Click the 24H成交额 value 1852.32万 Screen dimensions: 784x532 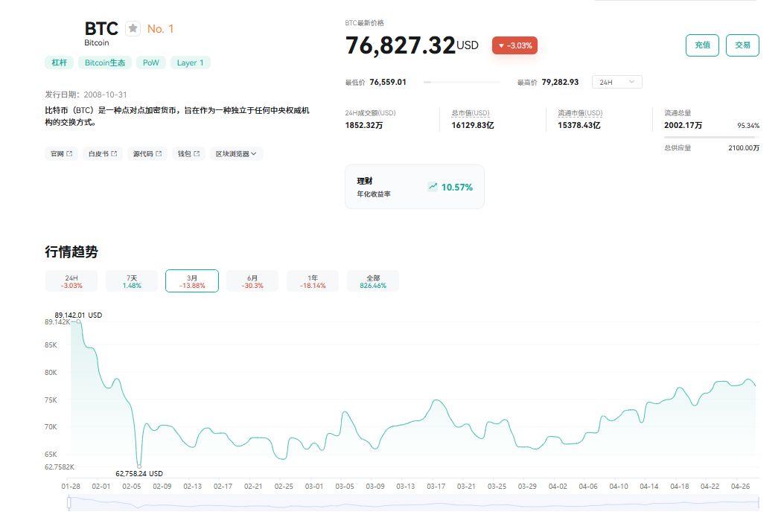(x=364, y=125)
